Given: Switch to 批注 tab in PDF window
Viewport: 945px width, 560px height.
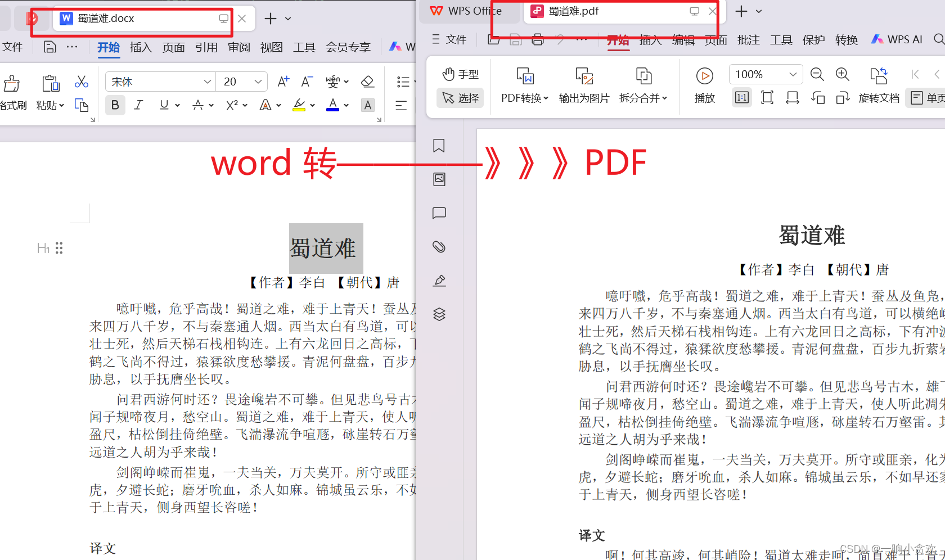Looking at the screenshot, I should coord(749,39).
